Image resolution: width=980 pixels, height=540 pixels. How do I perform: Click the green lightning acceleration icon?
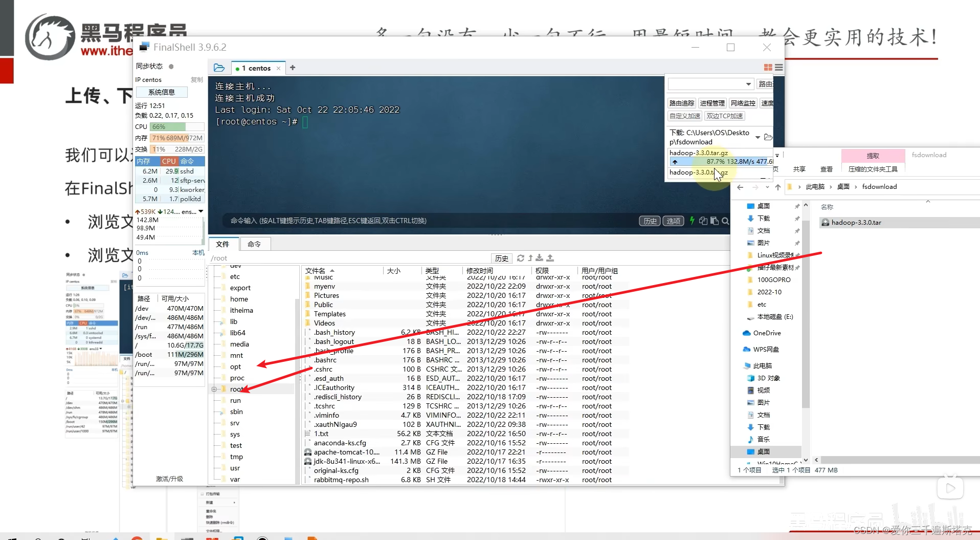pos(692,221)
